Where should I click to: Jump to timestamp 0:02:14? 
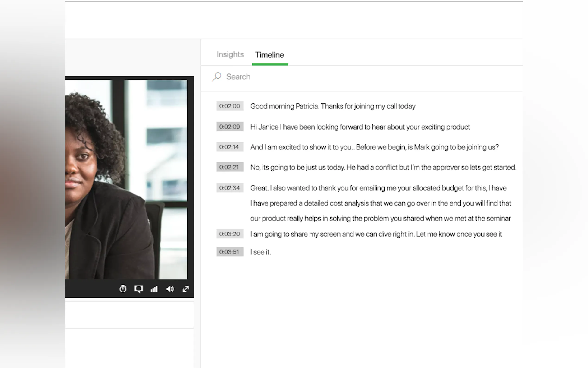229,147
